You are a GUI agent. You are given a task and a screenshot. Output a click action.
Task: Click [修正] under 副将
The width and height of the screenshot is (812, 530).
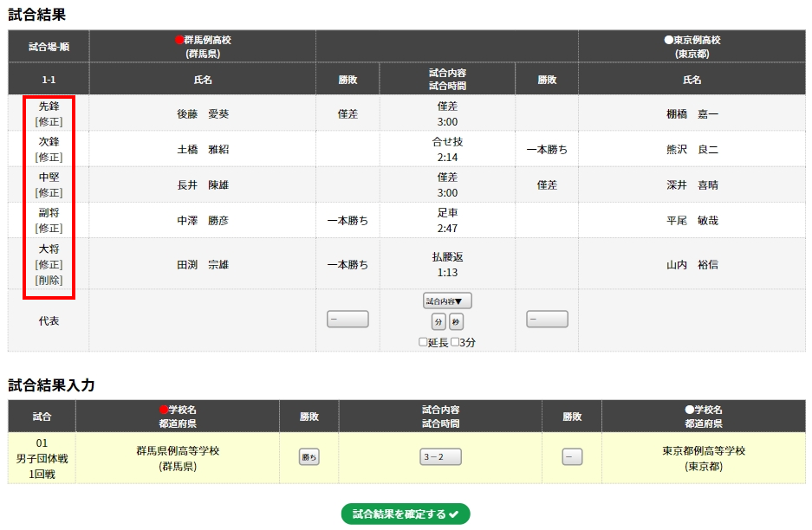pos(49,229)
